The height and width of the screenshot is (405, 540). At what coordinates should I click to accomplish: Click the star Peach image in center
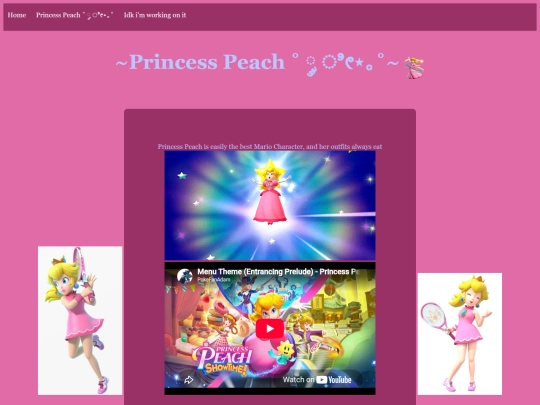[x=270, y=205]
